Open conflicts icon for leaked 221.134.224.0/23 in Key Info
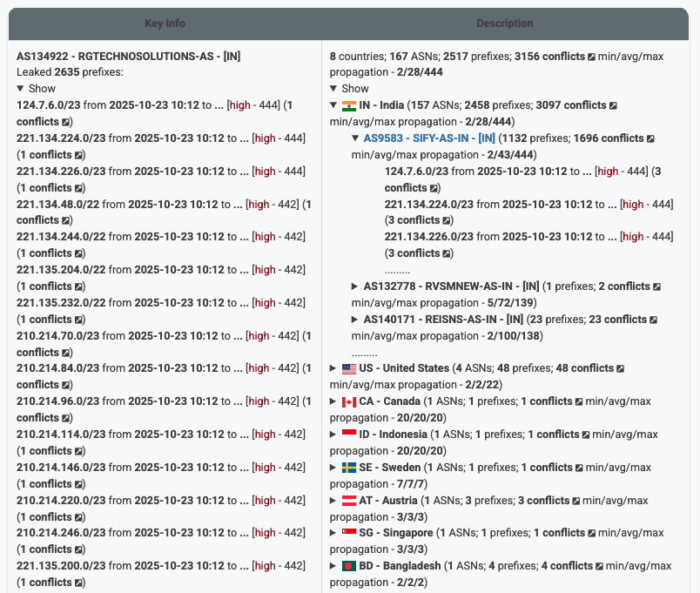Viewport: 700px width, 593px height. 78,155
